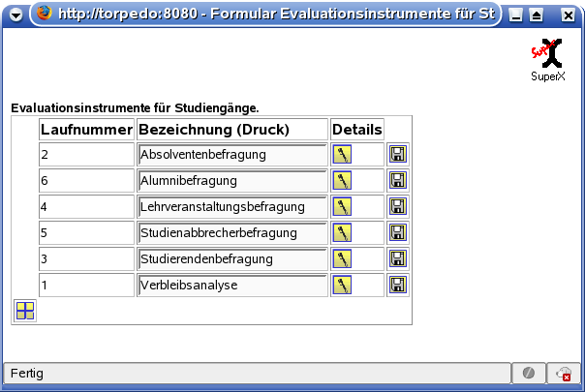Click the Bezeichnung (Druck) column header

[x=232, y=130]
